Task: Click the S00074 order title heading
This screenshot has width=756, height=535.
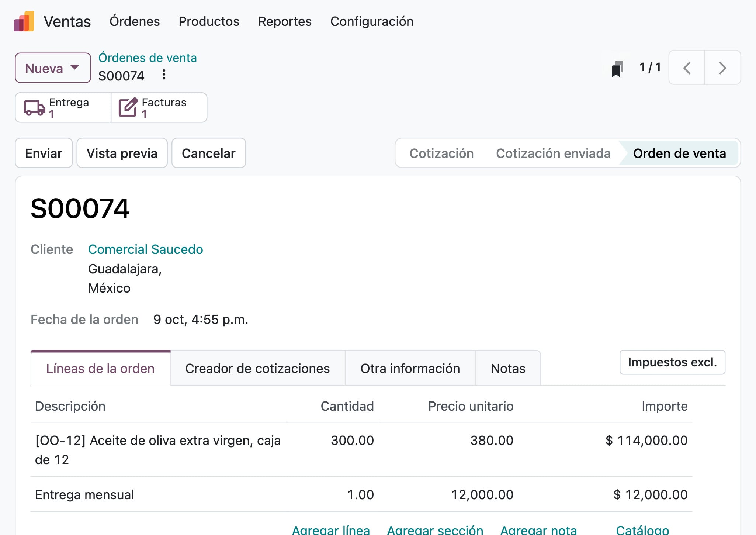Action: click(x=80, y=208)
